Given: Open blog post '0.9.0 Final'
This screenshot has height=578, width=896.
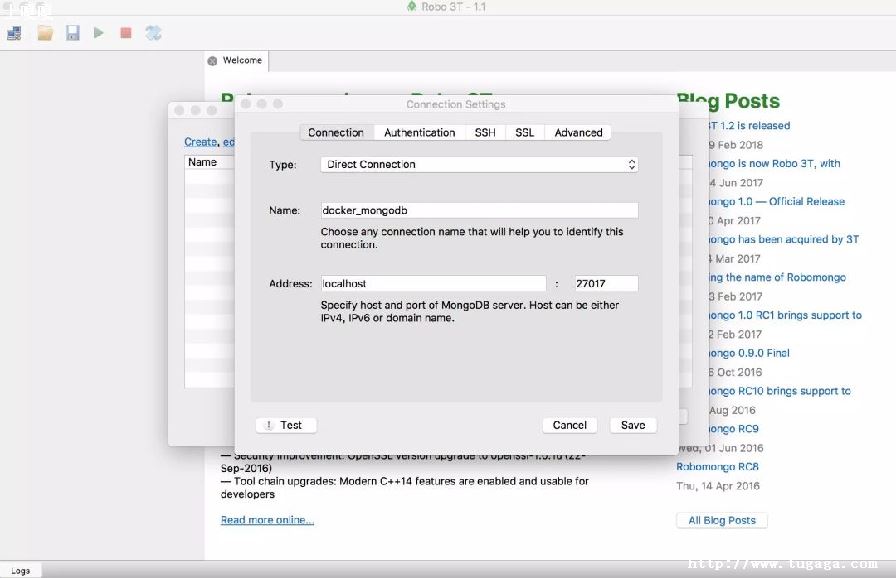Looking at the screenshot, I should tap(749, 353).
